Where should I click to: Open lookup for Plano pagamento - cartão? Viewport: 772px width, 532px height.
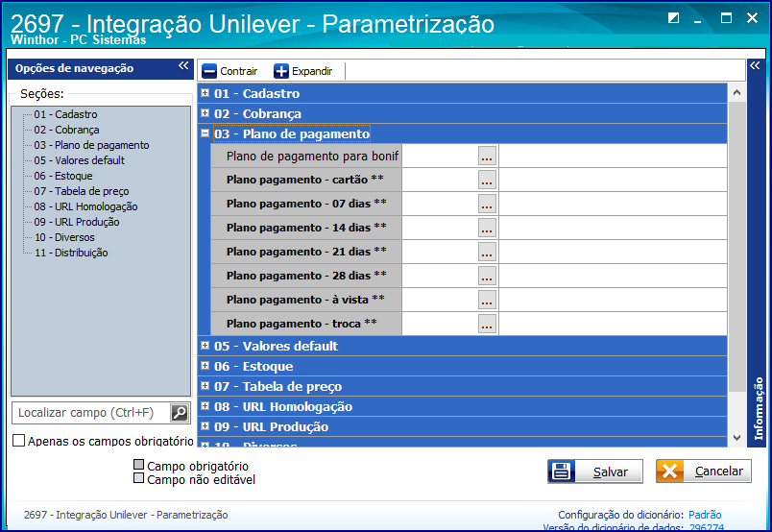[x=487, y=180]
